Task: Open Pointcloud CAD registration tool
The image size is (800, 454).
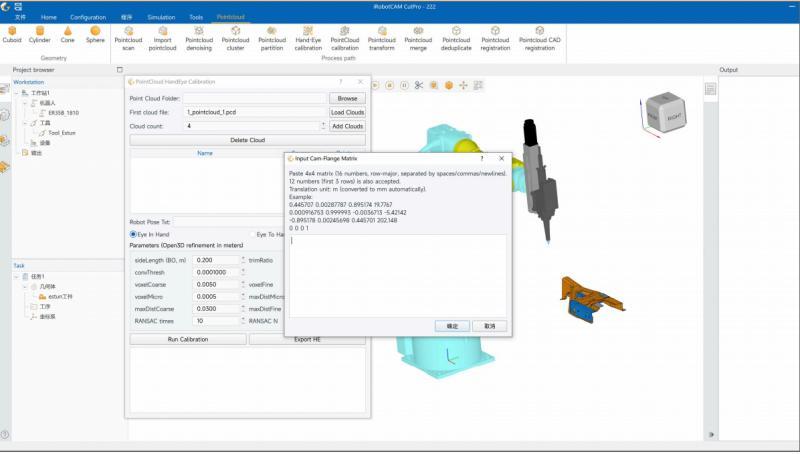Action: coord(539,39)
